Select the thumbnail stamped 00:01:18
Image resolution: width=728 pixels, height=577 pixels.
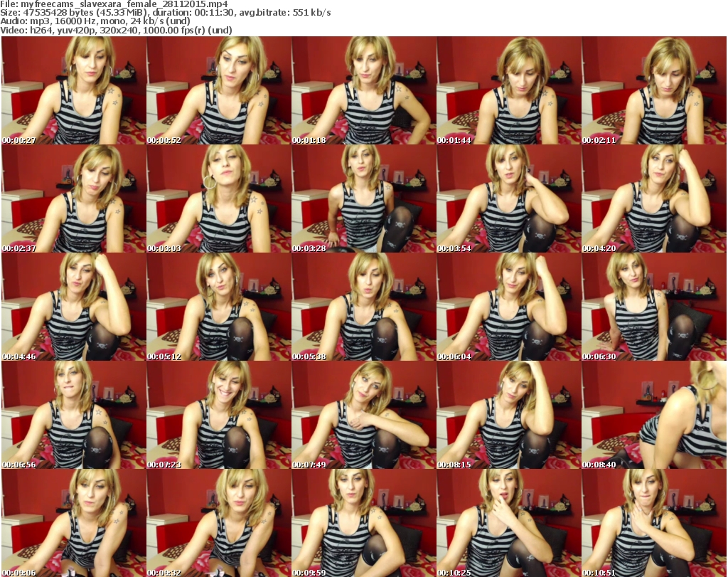point(363,90)
